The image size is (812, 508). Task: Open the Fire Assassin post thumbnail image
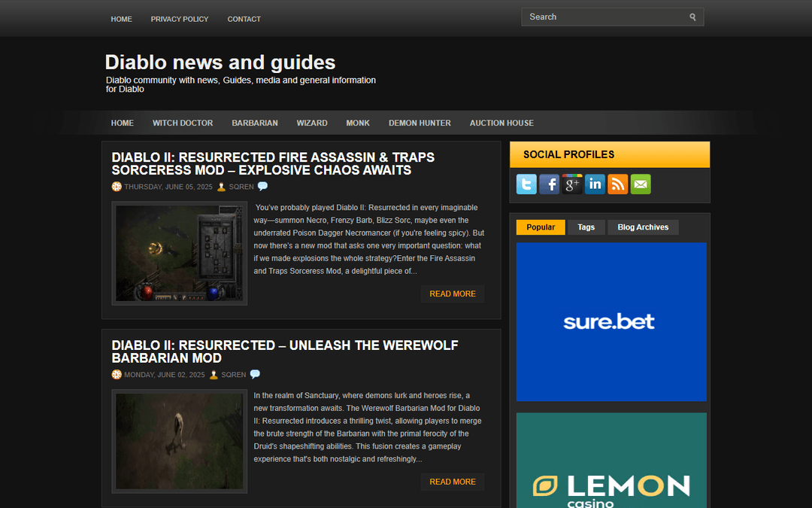point(179,254)
